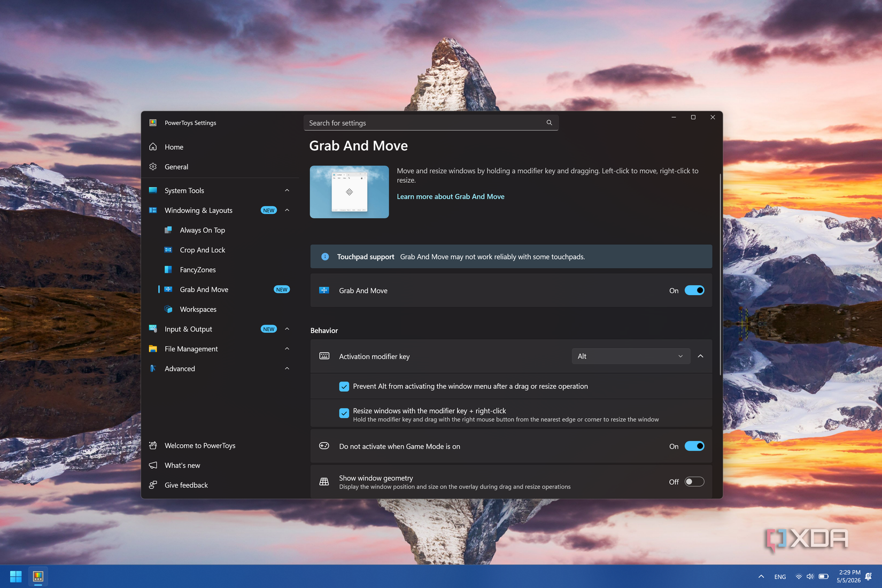
Task: Open the What's new page
Action: [221, 465]
